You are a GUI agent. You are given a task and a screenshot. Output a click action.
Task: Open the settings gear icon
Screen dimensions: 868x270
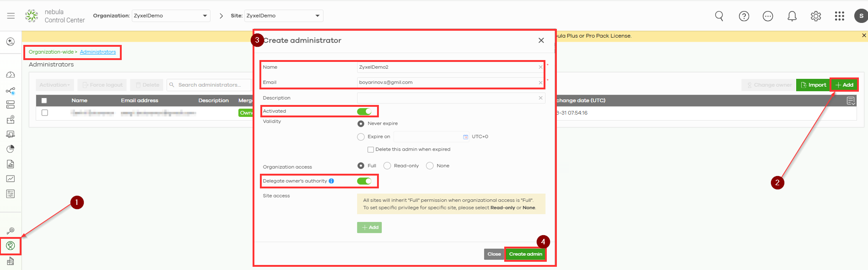click(x=816, y=16)
